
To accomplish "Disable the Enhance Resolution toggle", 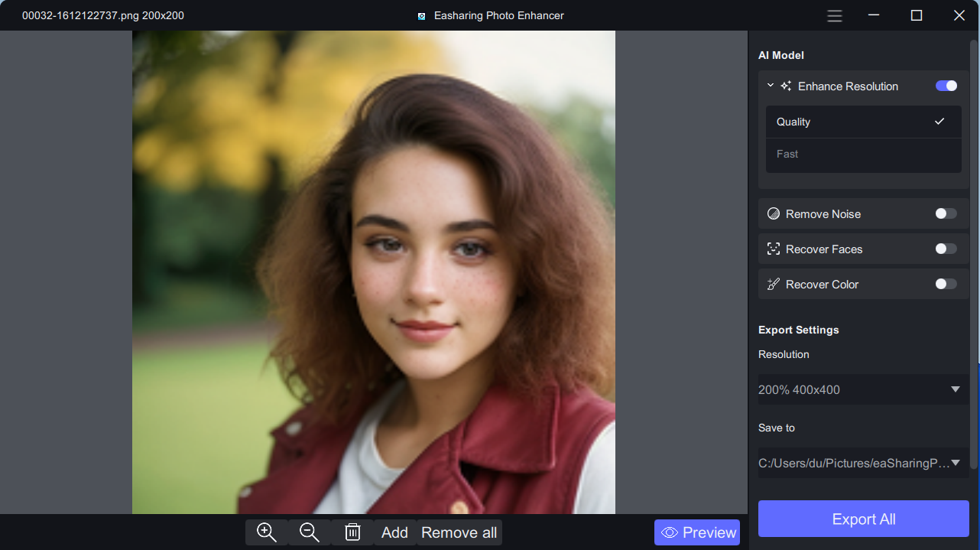I will coord(946,86).
